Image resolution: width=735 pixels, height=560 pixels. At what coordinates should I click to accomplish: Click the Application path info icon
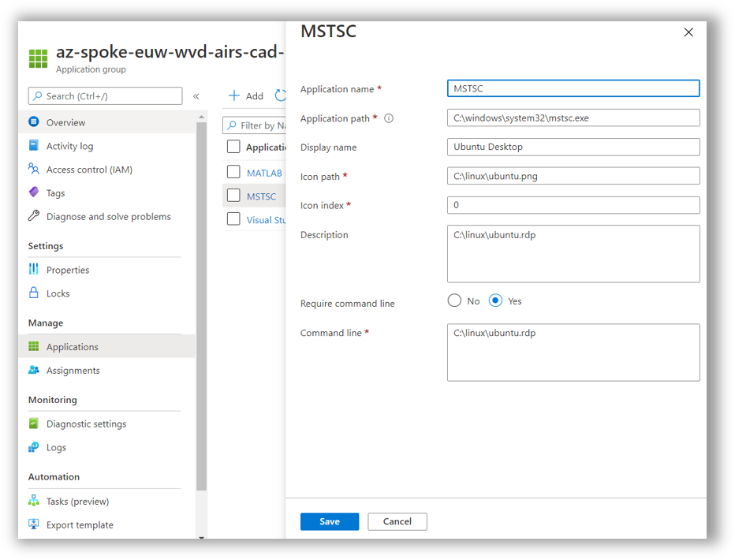click(388, 119)
